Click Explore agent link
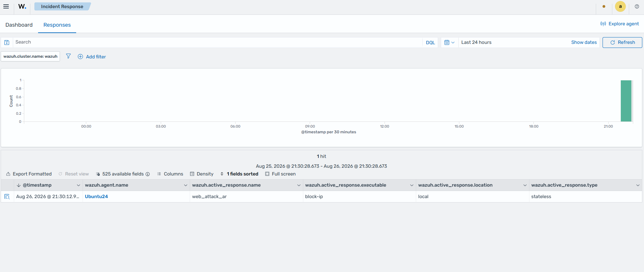This screenshot has height=272, width=644. [x=619, y=24]
